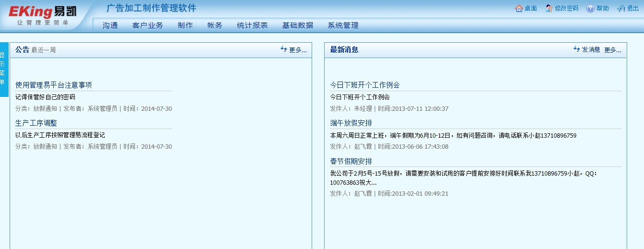Open the 沟通 menu
The image size is (644, 249).
click(x=110, y=25)
